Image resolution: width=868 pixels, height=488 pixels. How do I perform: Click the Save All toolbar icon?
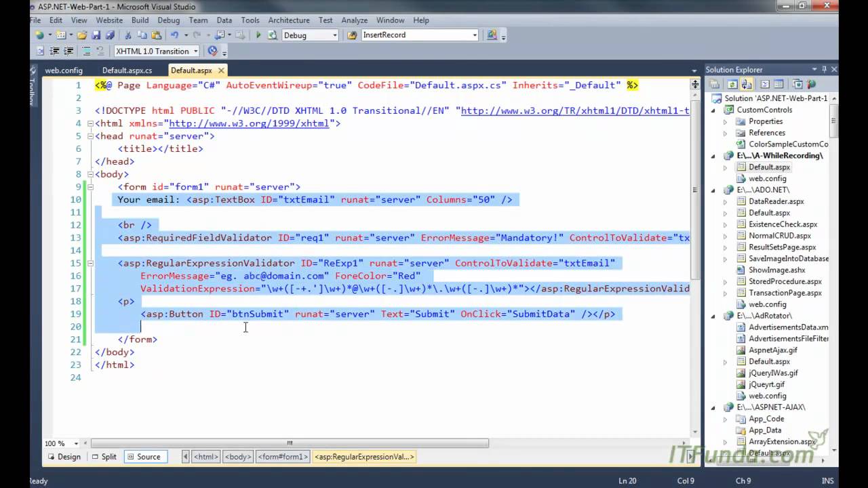click(110, 35)
